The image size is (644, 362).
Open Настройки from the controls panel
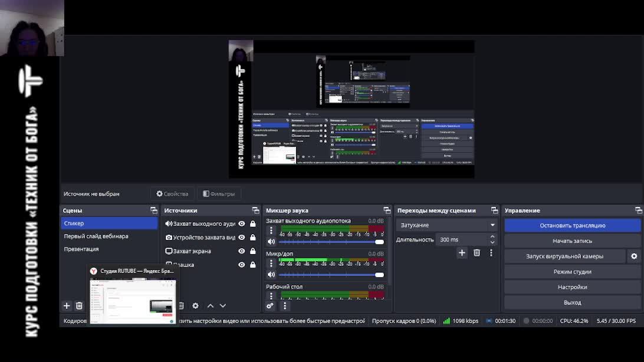[573, 287]
